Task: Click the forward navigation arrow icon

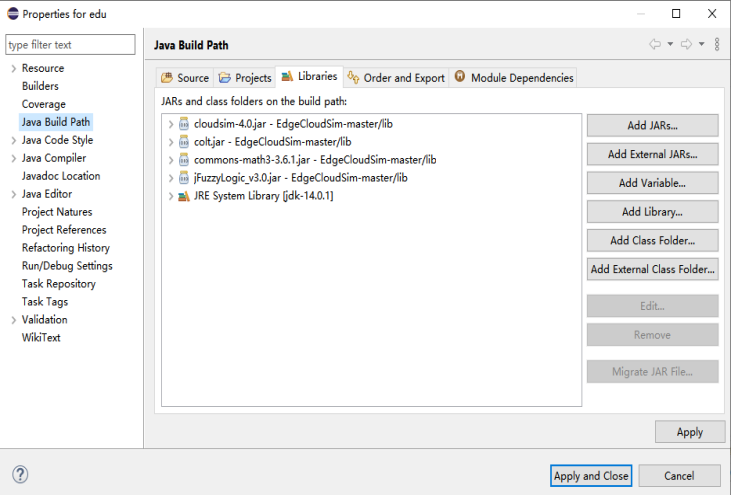Action: [686, 44]
